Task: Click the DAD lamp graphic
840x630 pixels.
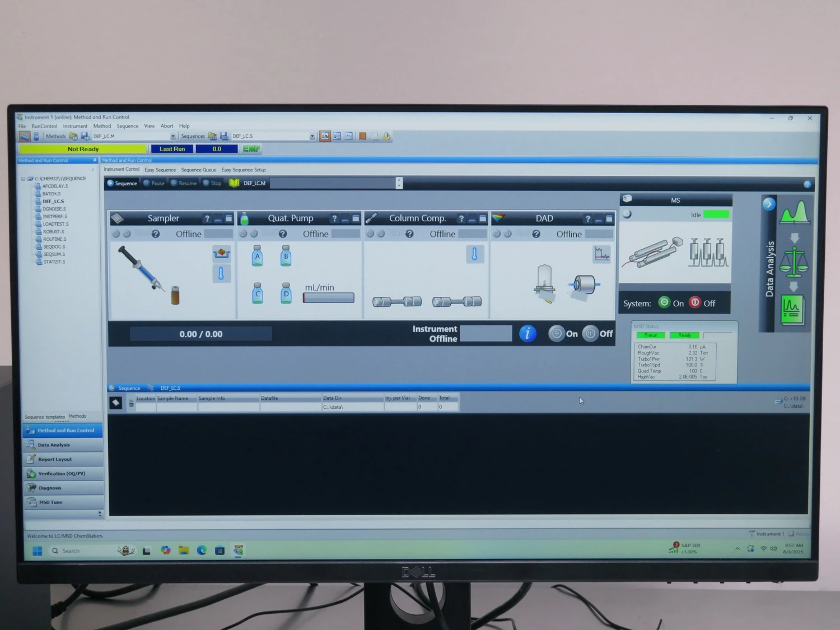Action: (544, 283)
